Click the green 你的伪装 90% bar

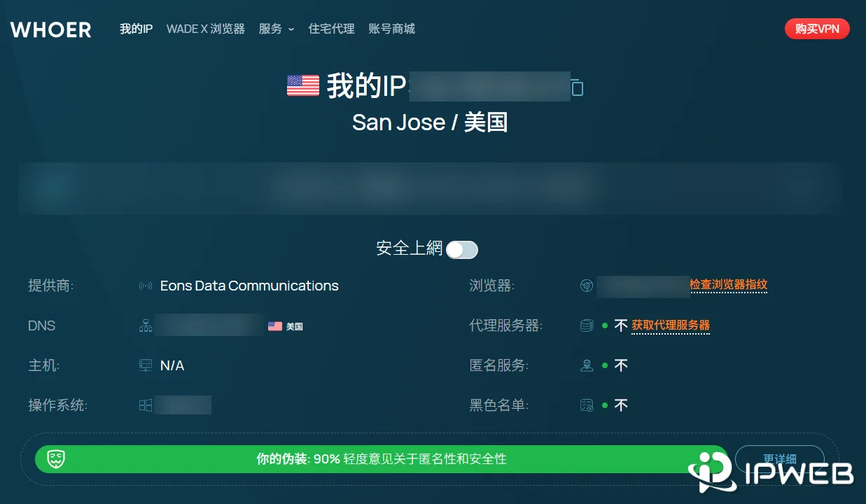(382, 459)
